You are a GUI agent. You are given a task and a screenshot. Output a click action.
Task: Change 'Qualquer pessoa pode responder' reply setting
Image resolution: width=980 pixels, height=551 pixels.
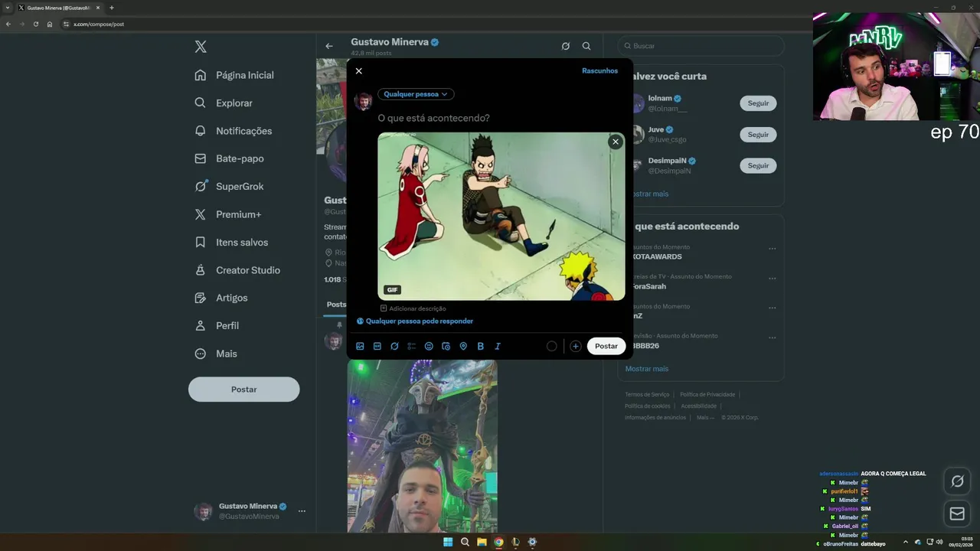[x=414, y=321]
